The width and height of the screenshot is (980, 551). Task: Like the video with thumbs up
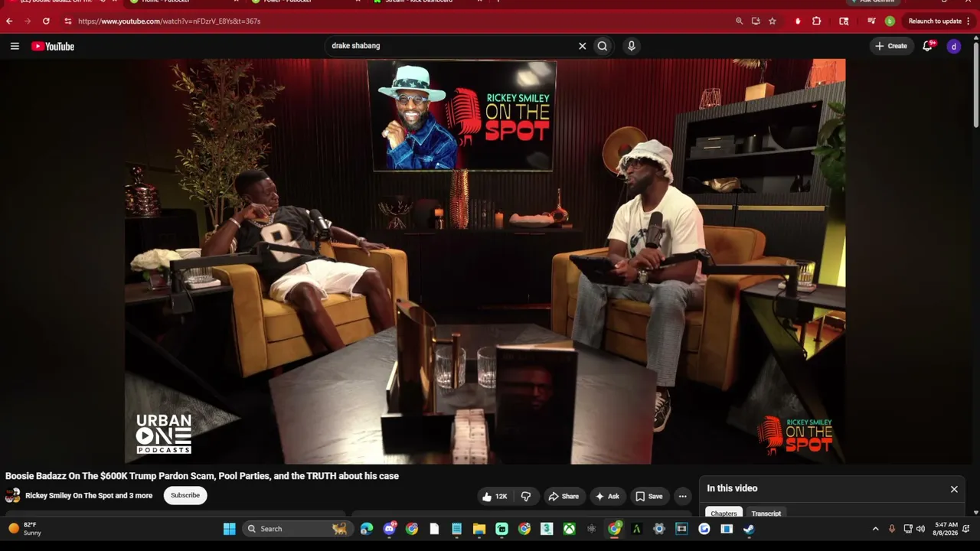[495, 496]
